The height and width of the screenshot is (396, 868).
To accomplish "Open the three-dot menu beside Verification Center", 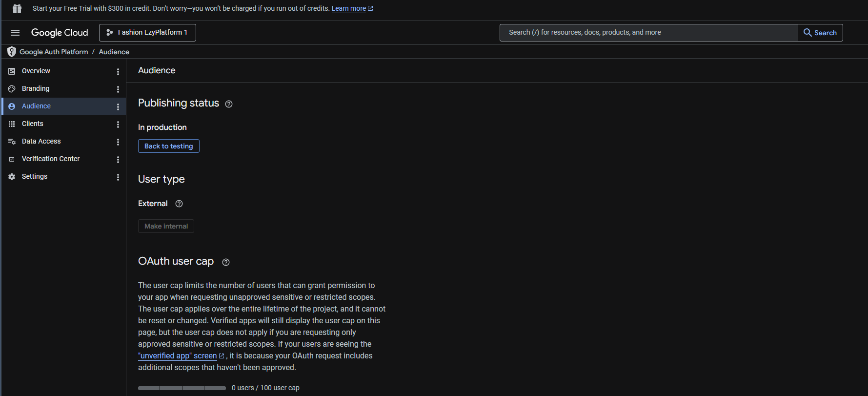I will point(118,160).
